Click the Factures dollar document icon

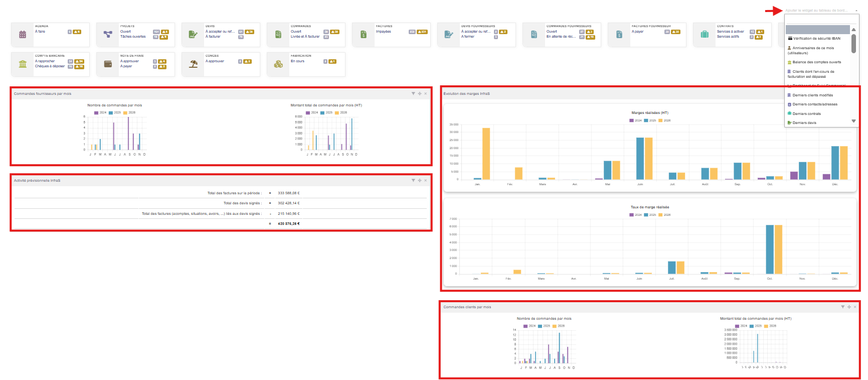364,35
